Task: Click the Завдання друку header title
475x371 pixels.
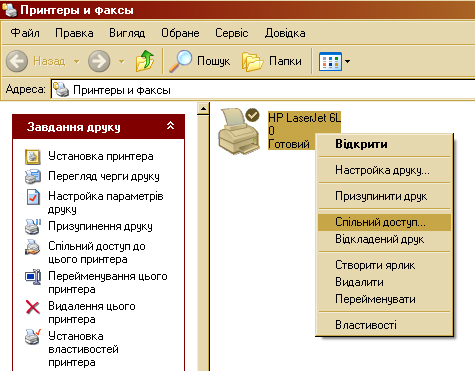Action: coord(74,127)
